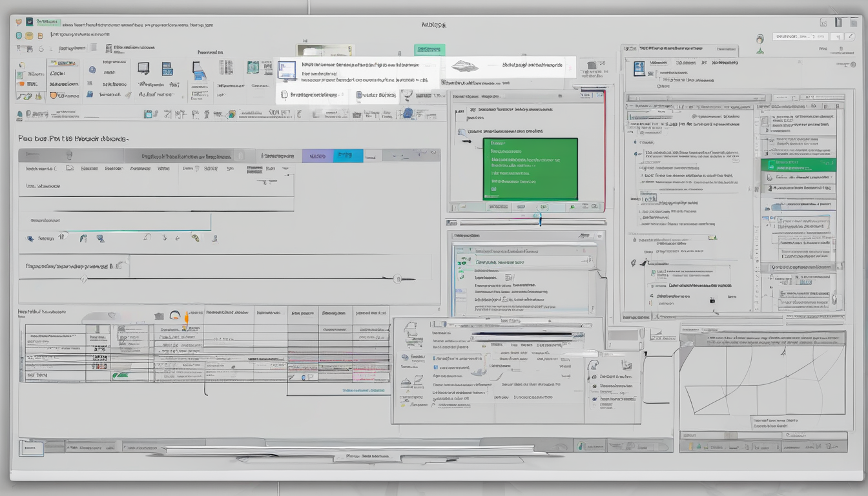Click the large blue monitor icon in highlighted popup
The width and height of the screenshot is (868, 496).
click(287, 70)
